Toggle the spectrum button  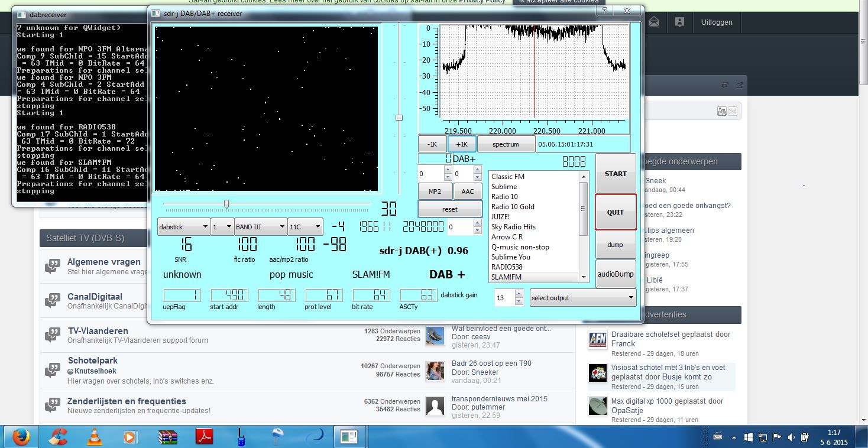click(x=506, y=144)
